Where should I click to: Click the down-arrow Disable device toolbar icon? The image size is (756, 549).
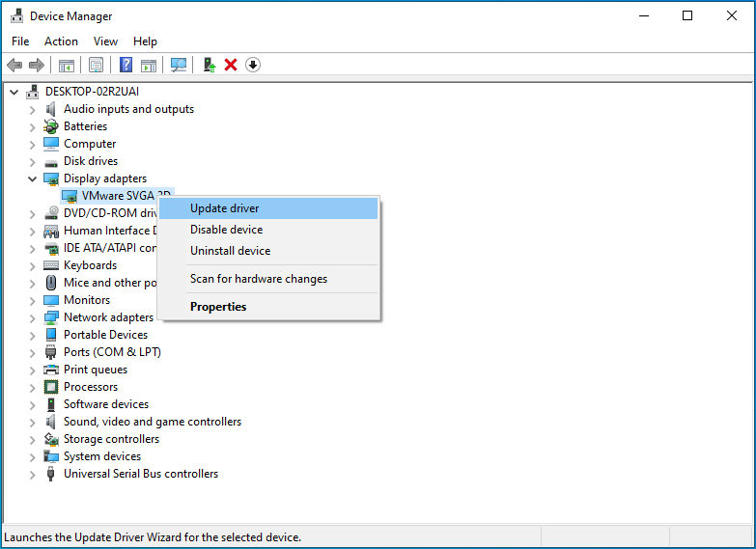pos(253,65)
